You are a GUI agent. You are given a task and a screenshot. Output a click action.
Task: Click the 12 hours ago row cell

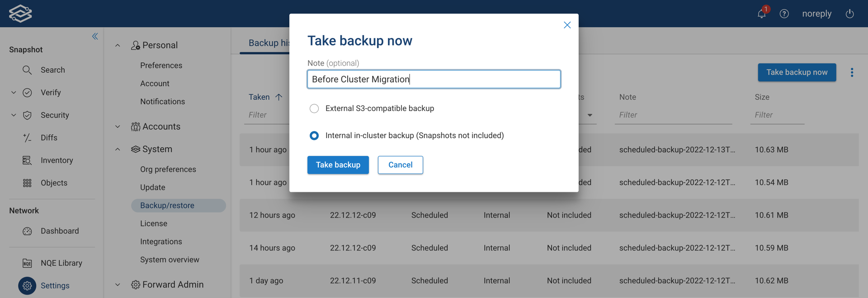(x=272, y=215)
